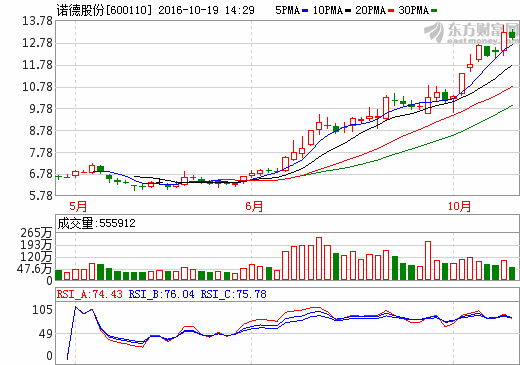Screen dimensions: 520x365
Task: Click the green 30PMA legend swatch
Action: (x=434, y=11)
